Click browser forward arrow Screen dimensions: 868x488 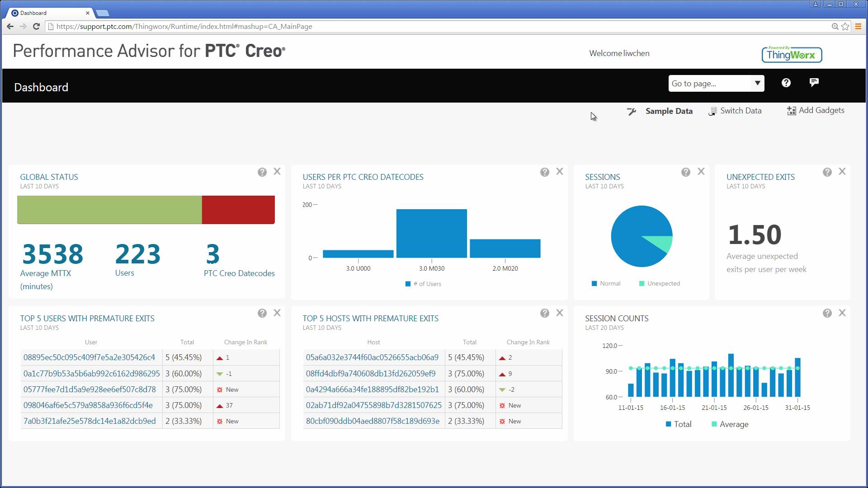coord(23,27)
